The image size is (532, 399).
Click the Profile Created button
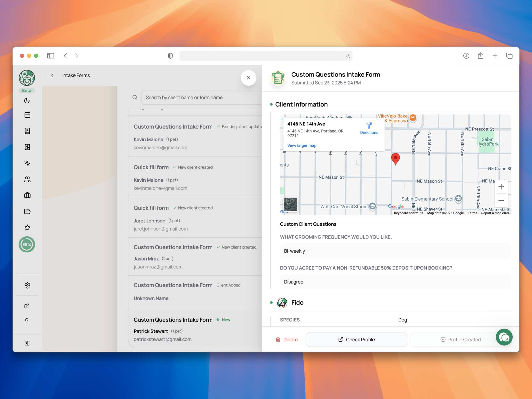pyautogui.click(x=460, y=340)
